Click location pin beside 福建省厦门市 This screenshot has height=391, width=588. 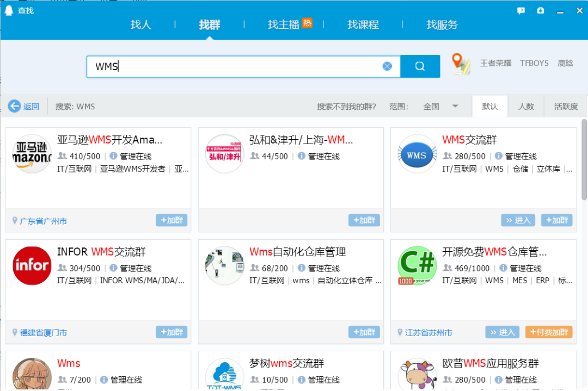[15, 332]
